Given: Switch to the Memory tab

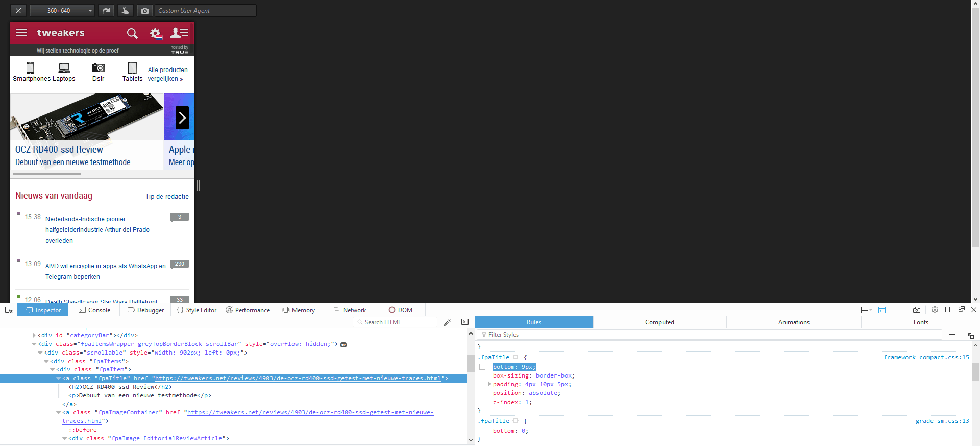Looking at the screenshot, I should tap(299, 310).
